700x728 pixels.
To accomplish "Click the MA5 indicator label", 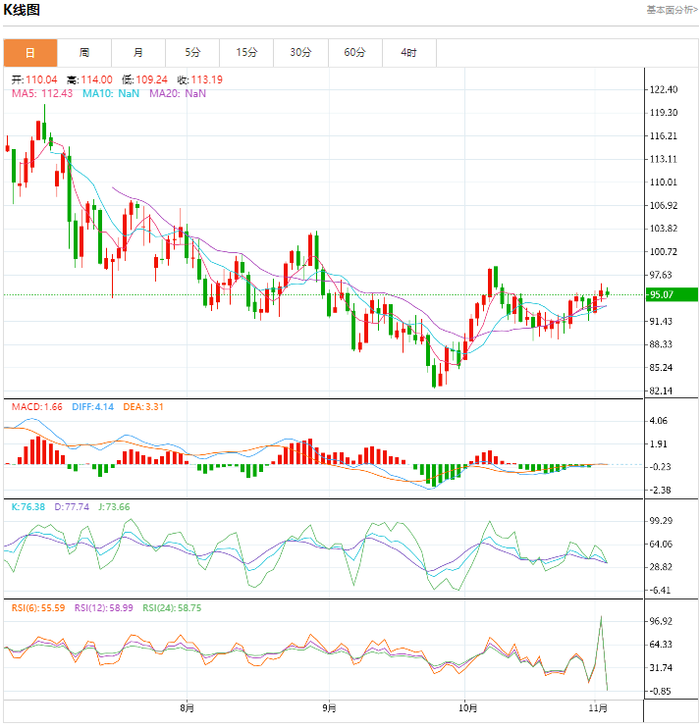I will click(x=42, y=93).
